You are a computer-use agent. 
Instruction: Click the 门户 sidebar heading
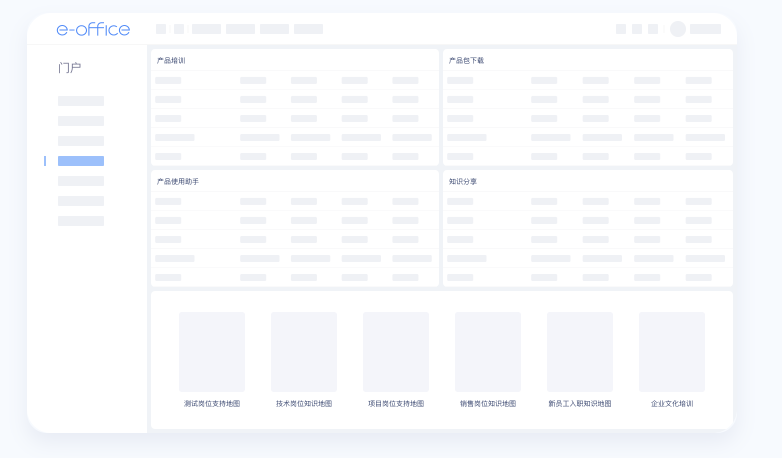[x=70, y=68]
